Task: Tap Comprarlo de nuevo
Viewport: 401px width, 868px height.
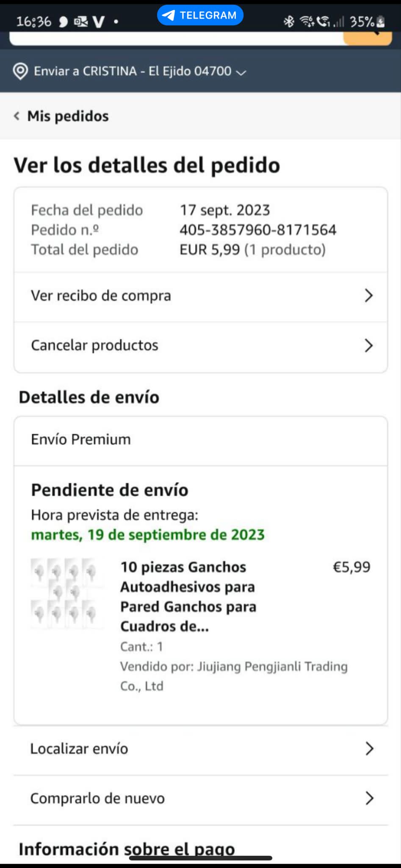Action: (x=97, y=798)
